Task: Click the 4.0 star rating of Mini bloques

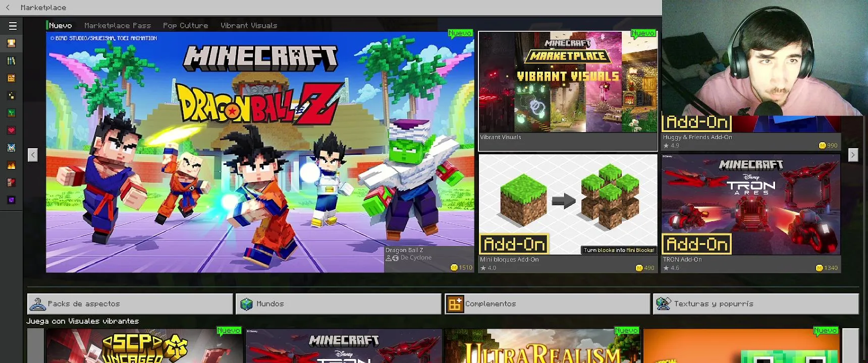Action: (489, 268)
